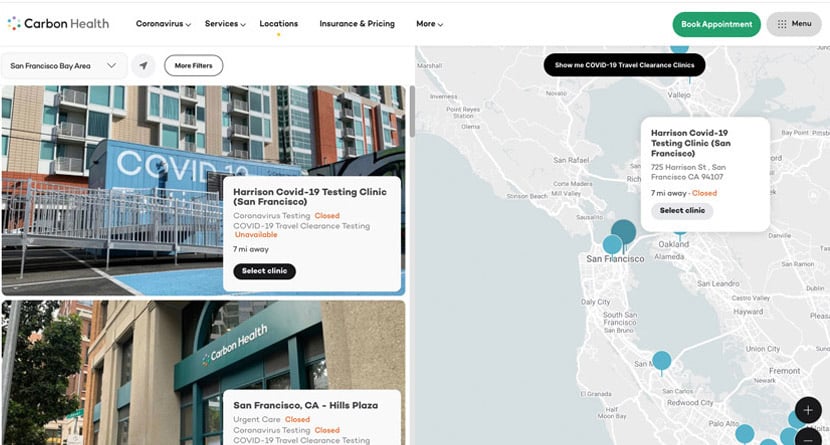Screen dimensions: 830x445
Task: Zoom in on the map
Action: click(x=808, y=410)
